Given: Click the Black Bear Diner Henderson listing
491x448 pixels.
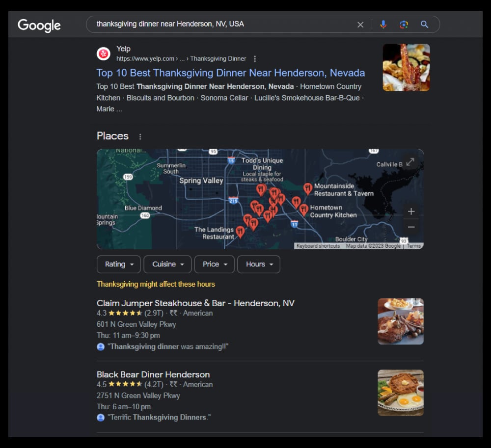Looking at the screenshot, I should pos(153,374).
